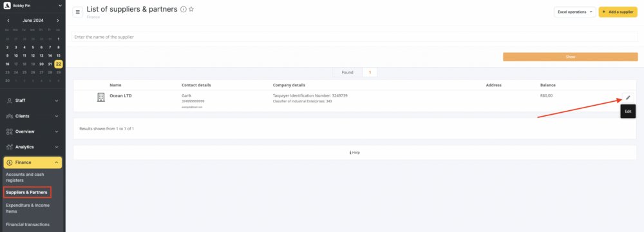Open Accounts and cash registers
This screenshot has width=644, height=232.
pos(25,177)
